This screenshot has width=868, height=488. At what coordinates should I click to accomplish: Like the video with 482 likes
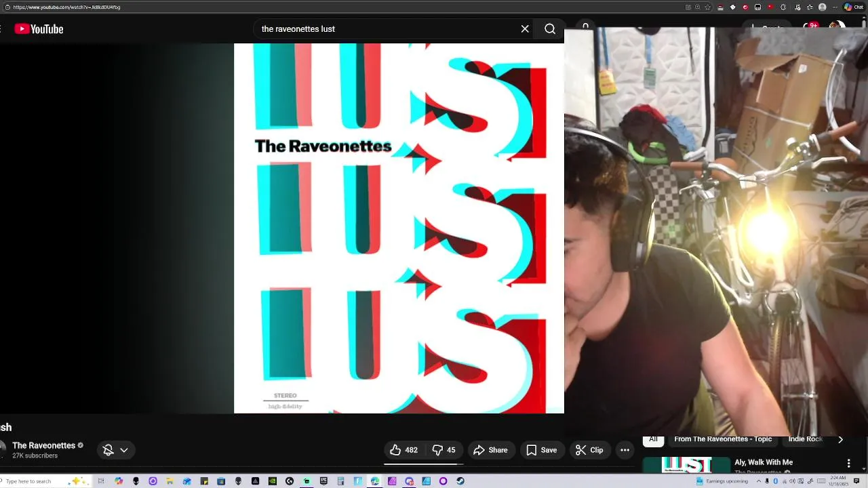[403, 450]
